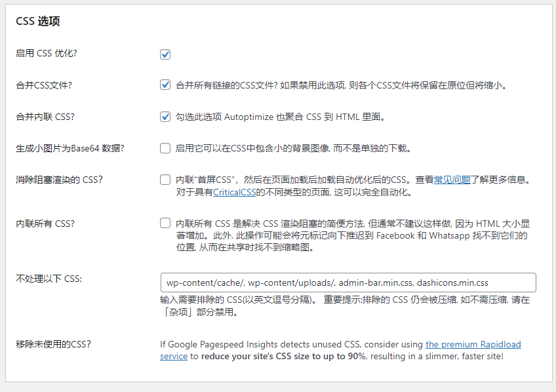556x392 pixels.
Task: Untick the 合并CSS文件 checkbox
Action: pyautogui.click(x=165, y=85)
